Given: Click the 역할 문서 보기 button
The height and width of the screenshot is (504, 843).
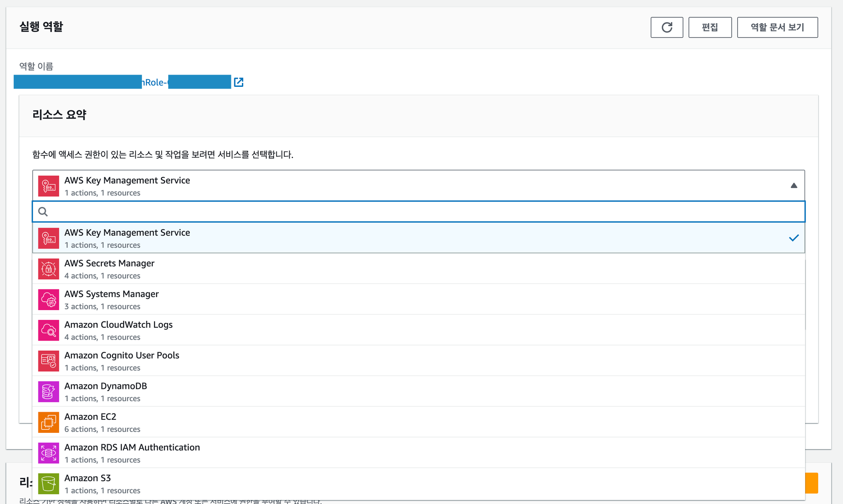Looking at the screenshot, I should click(x=777, y=27).
